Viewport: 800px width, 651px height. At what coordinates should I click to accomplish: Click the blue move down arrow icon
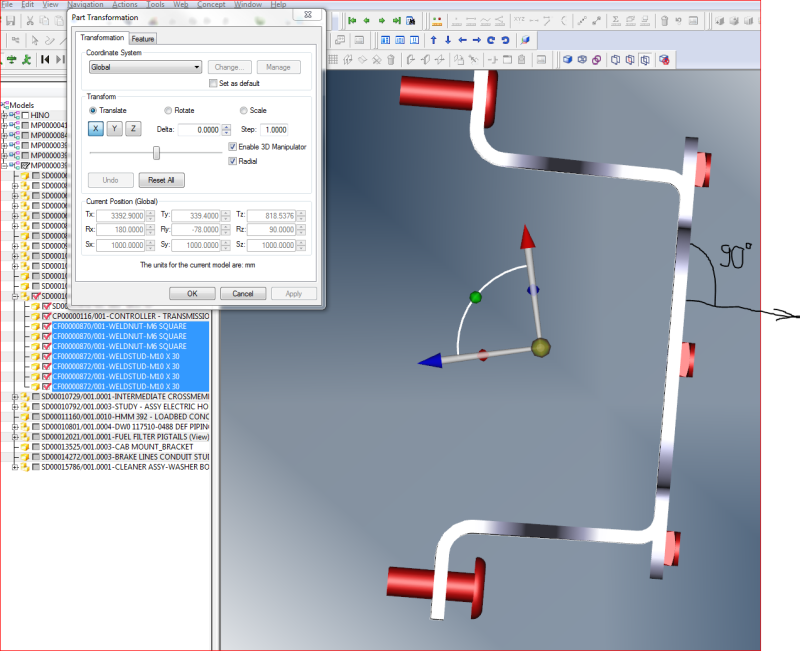tap(448, 40)
